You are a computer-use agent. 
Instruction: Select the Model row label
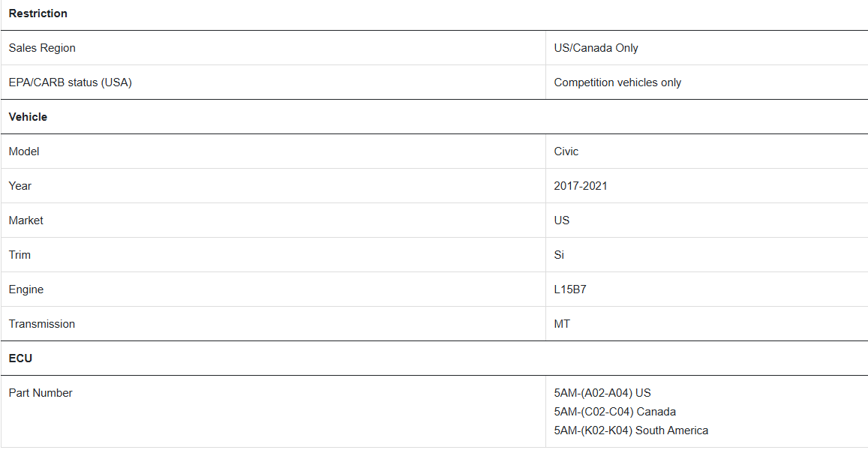[x=24, y=151]
